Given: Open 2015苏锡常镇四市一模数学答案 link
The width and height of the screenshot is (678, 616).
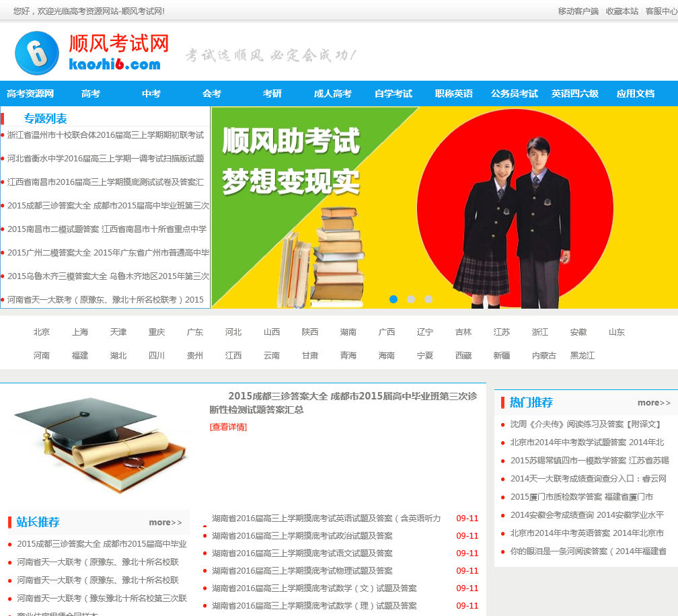Looking at the screenshot, I should coord(589,461).
